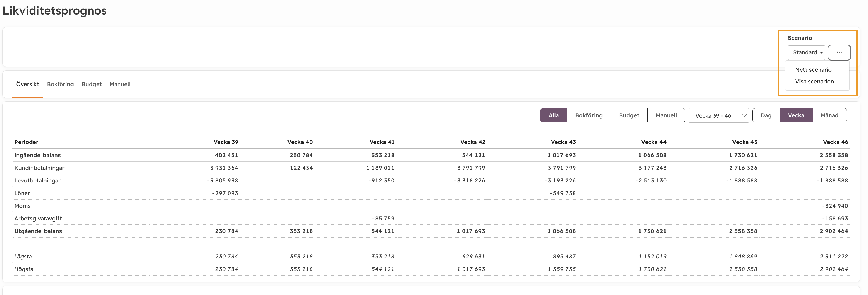Click the Vecka 39 column header
Image resolution: width=868 pixels, height=295 pixels.
[226, 142]
